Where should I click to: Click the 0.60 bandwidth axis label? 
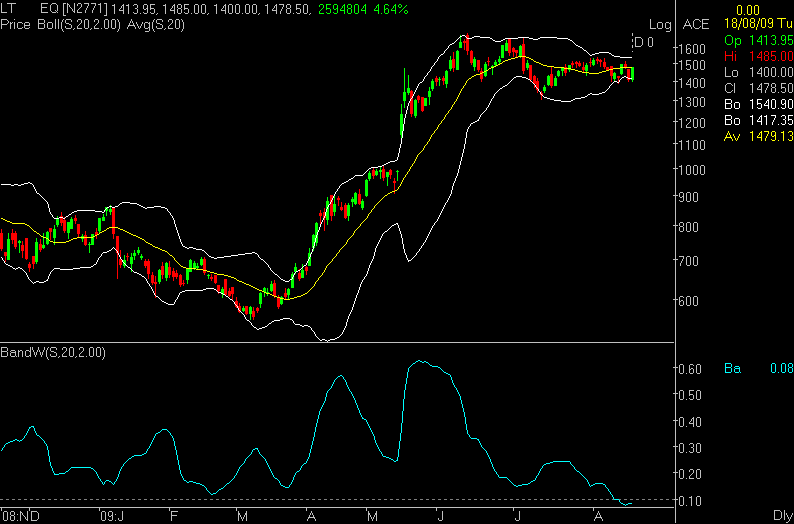690,369
